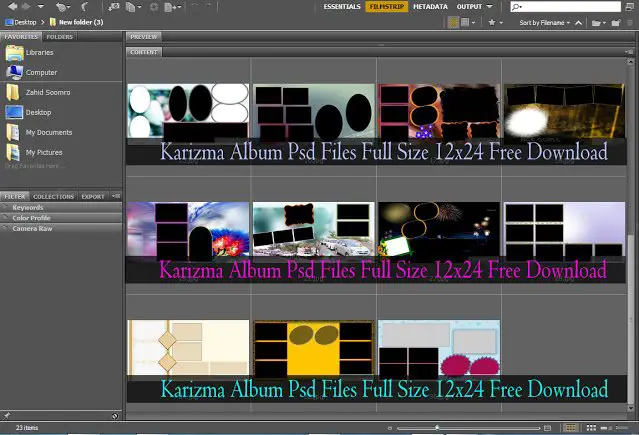
Task: Open the go to parent or favorites dropdown
Action: pos(40,7)
